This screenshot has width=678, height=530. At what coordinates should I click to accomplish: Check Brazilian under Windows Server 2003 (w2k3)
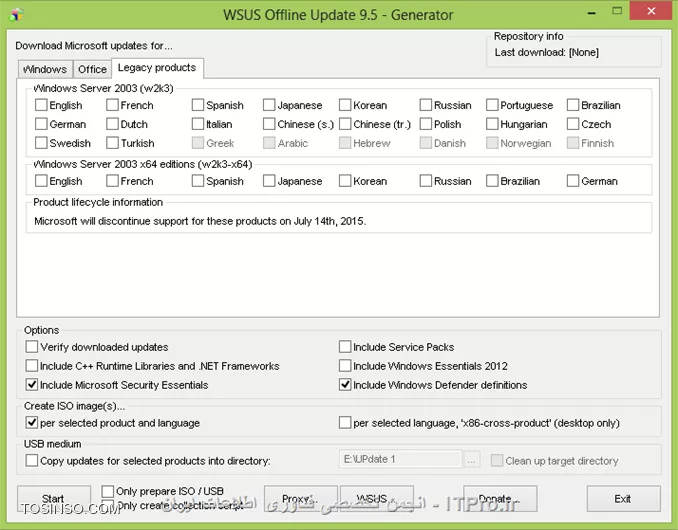[x=573, y=105]
